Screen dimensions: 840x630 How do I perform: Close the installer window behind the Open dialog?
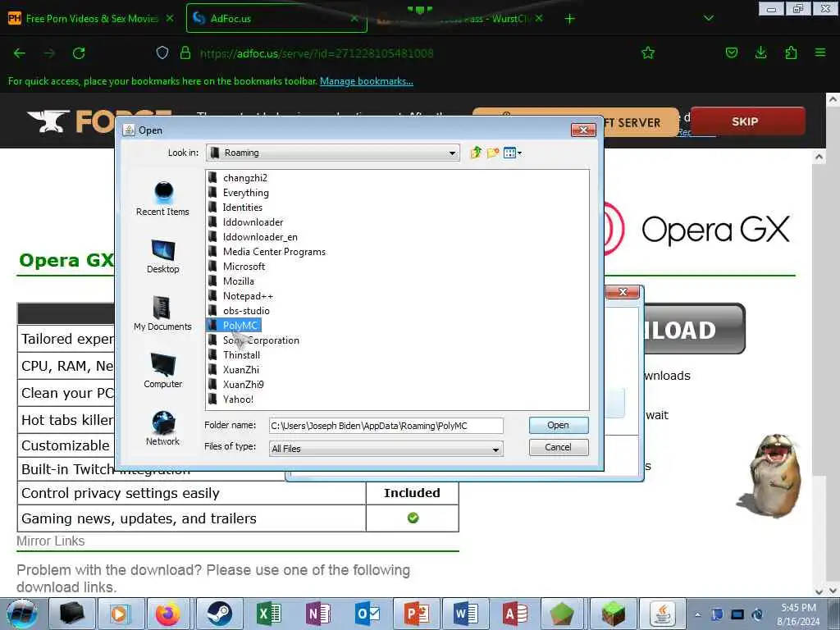pyautogui.click(x=623, y=292)
